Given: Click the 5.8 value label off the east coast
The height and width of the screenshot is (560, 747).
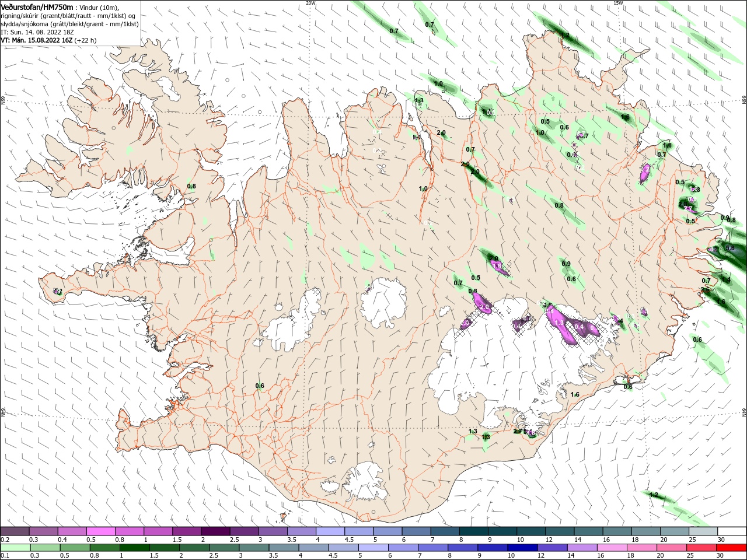Looking at the screenshot, I should coord(729,248).
